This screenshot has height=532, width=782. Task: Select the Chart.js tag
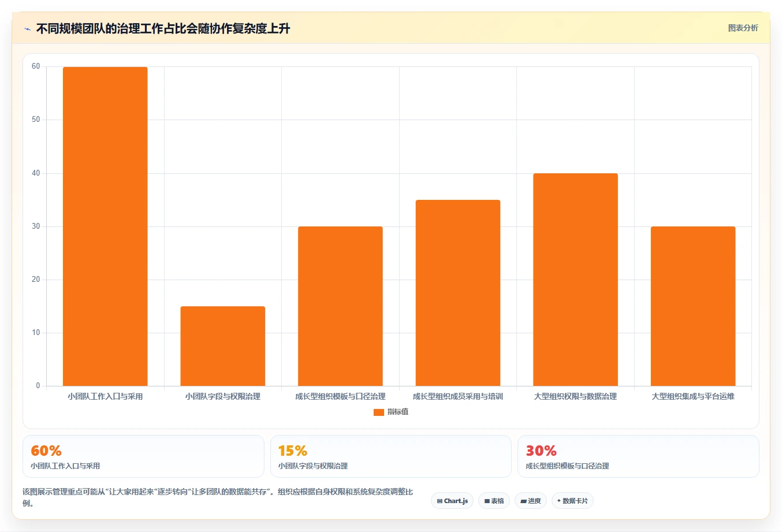(x=452, y=501)
